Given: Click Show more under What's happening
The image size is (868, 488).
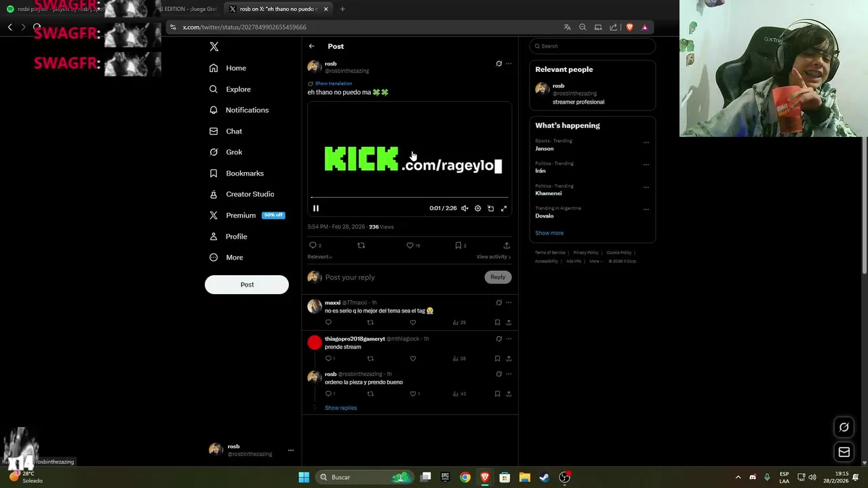Looking at the screenshot, I should coord(549,233).
